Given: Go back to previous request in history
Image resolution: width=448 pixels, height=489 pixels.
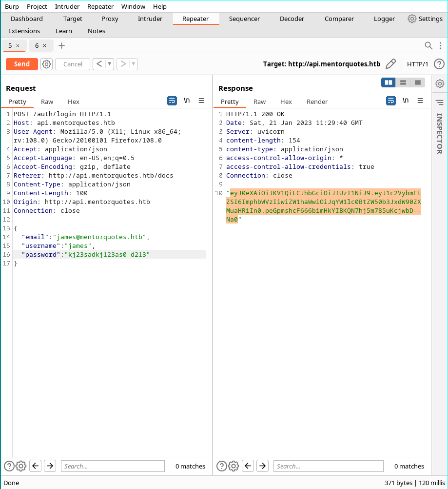Looking at the screenshot, I should pos(99,64).
